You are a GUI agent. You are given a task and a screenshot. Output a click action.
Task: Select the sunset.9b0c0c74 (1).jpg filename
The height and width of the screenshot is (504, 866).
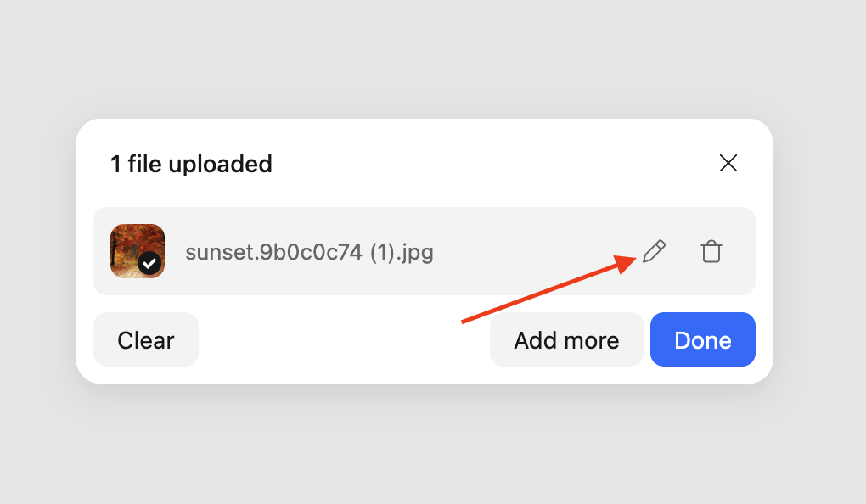tap(309, 252)
